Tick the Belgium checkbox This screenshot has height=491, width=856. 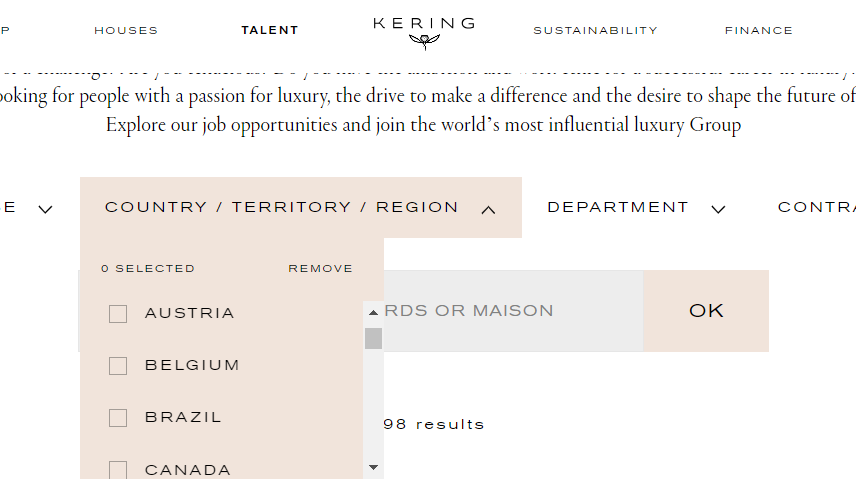pyautogui.click(x=118, y=366)
